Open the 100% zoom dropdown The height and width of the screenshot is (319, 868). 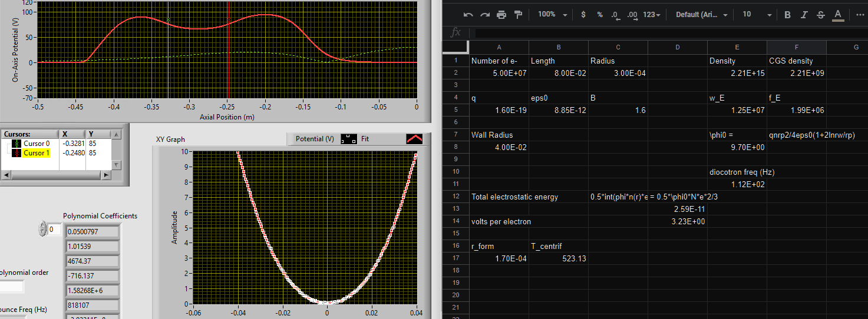coord(552,15)
